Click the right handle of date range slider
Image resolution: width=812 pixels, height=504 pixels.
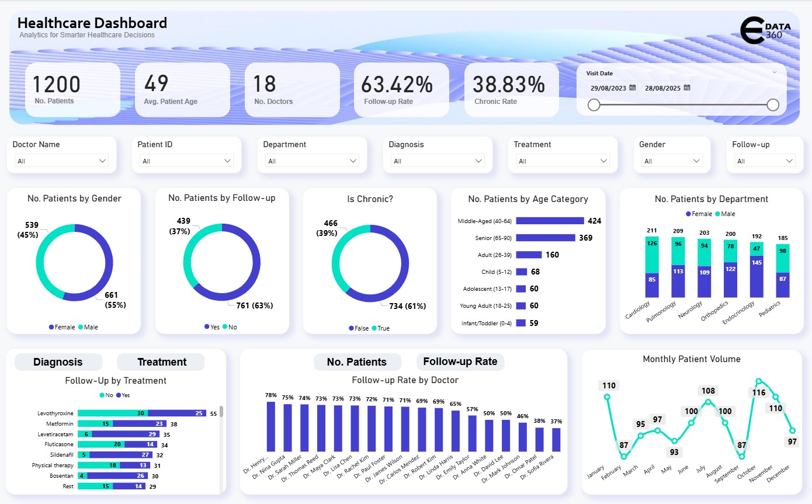coord(773,105)
